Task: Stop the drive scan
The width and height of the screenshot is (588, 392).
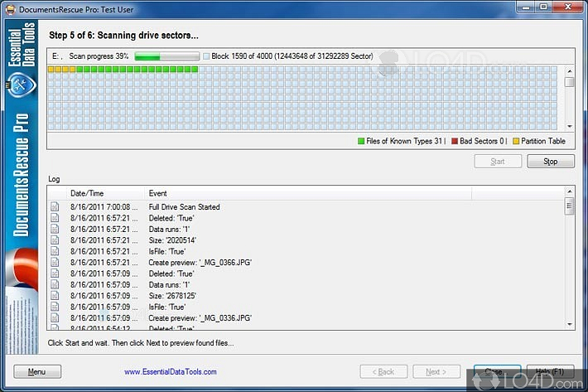Action: click(551, 162)
